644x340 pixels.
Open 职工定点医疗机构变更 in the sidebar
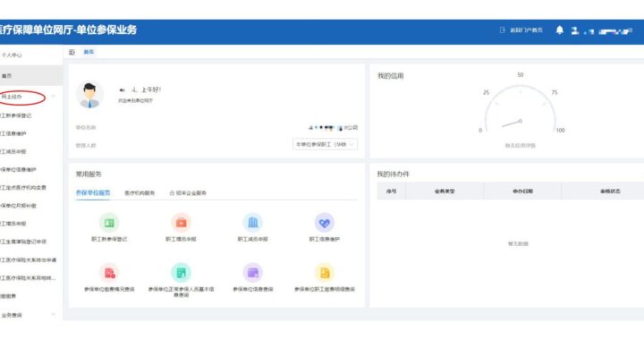tap(23, 188)
